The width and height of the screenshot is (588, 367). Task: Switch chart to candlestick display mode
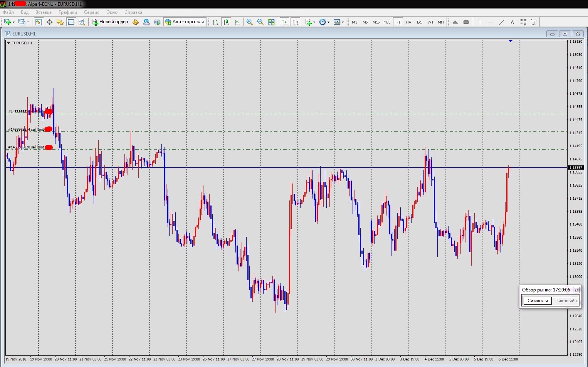tap(226, 22)
